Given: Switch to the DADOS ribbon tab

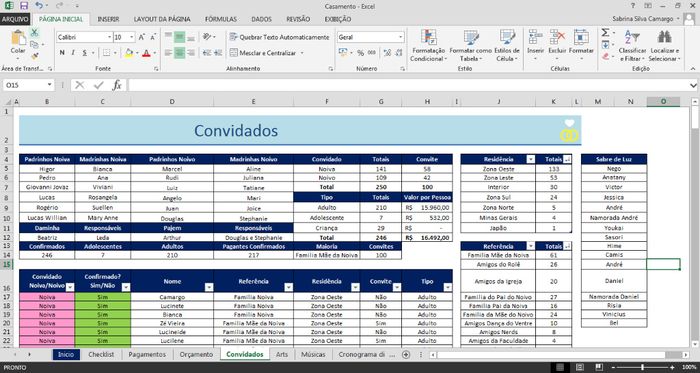Looking at the screenshot, I should [x=262, y=19].
